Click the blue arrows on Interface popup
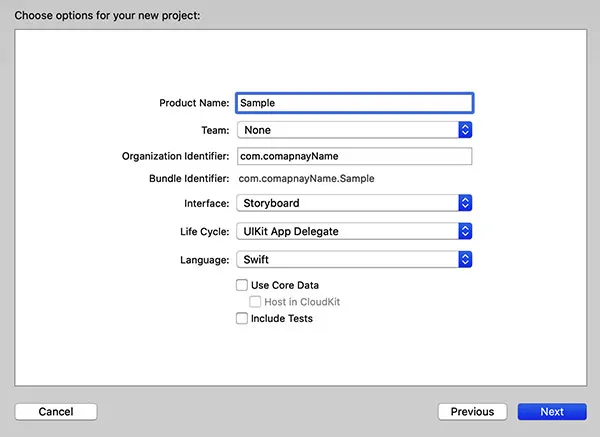Image resolution: width=600 pixels, height=437 pixels. click(464, 203)
